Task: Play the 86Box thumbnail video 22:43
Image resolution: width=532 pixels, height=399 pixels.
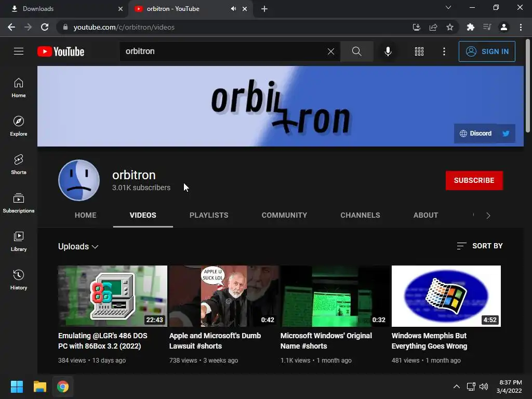Action: coord(113,296)
